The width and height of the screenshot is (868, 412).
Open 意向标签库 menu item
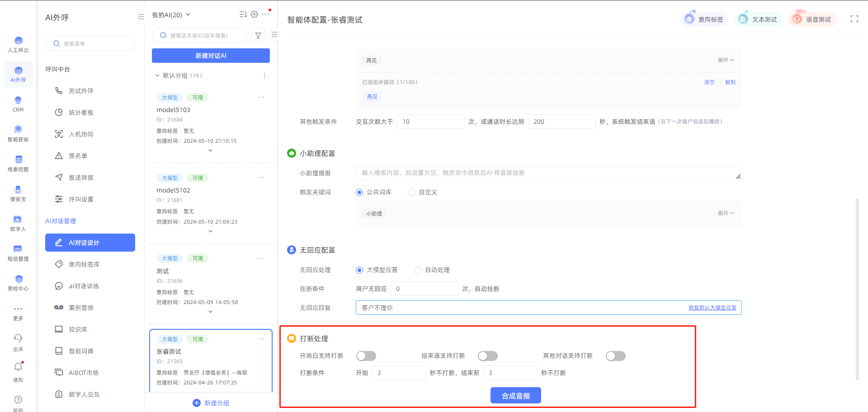(x=90, y=264)
